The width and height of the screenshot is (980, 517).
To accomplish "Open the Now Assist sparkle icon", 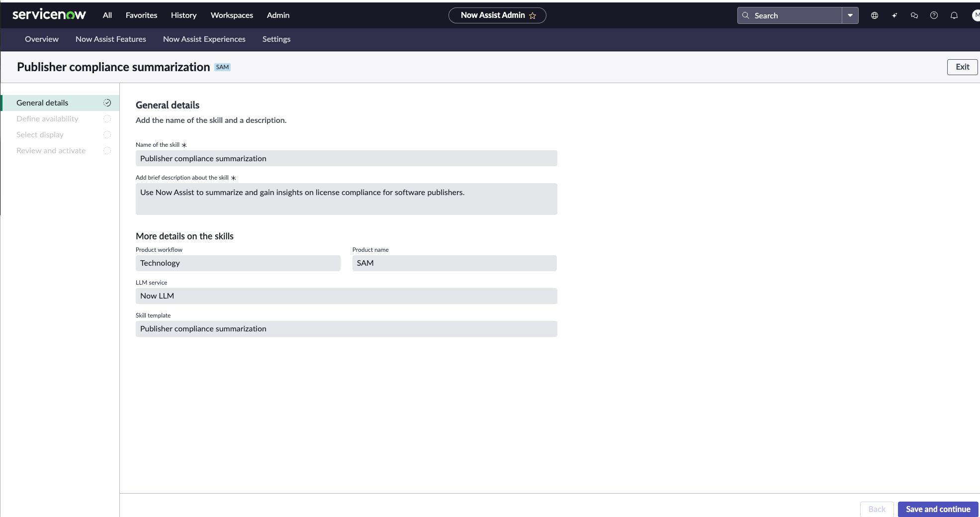I will click(894, 15).
